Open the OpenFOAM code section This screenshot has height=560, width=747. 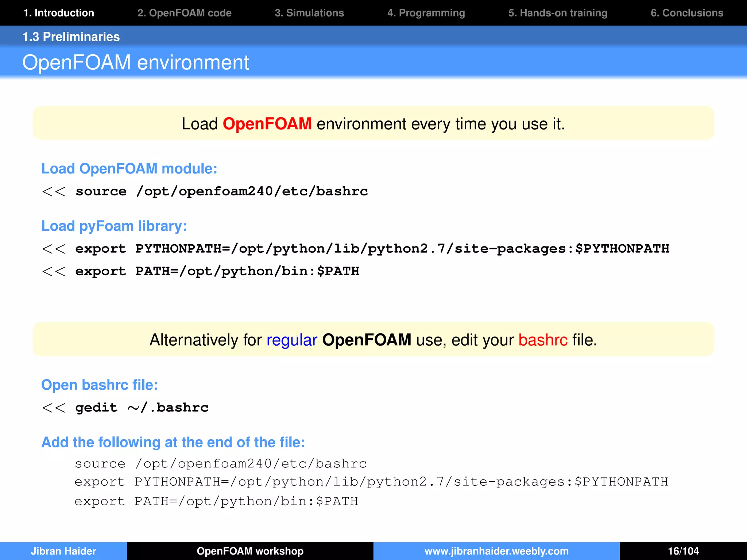184,13
